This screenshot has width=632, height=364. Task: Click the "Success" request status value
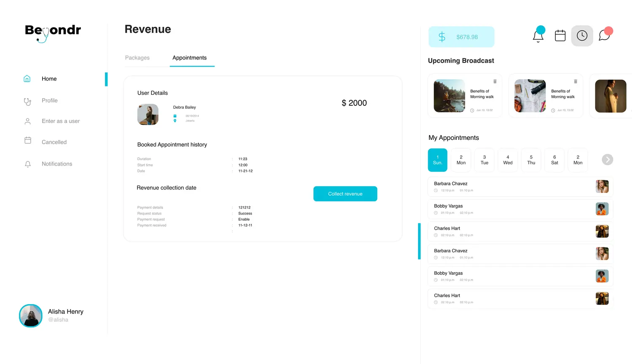245,214
